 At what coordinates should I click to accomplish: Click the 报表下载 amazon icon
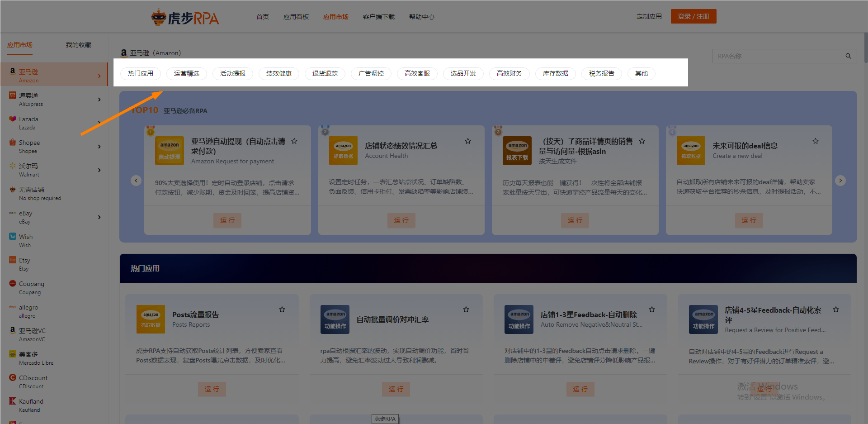(517, 151)
